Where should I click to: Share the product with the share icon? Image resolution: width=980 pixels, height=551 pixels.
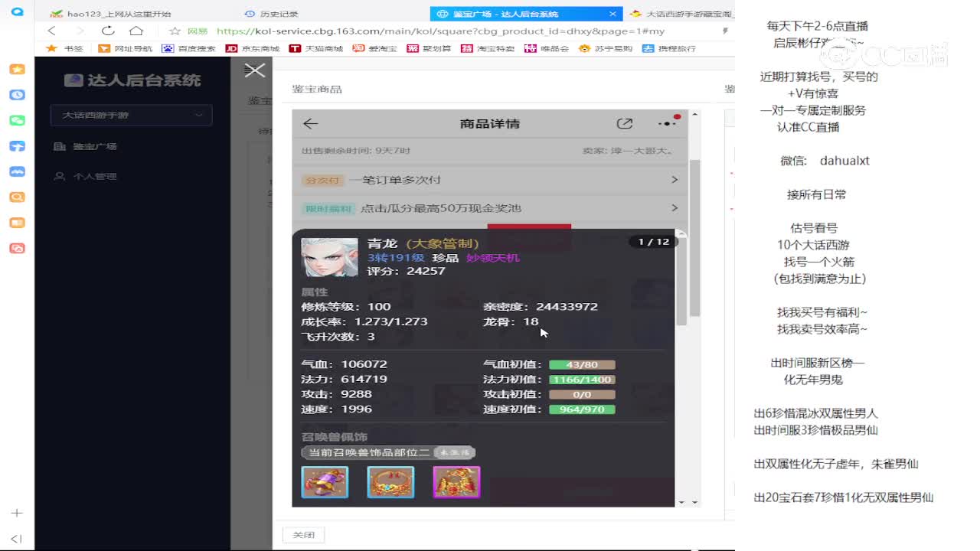(x=625, y=123)
